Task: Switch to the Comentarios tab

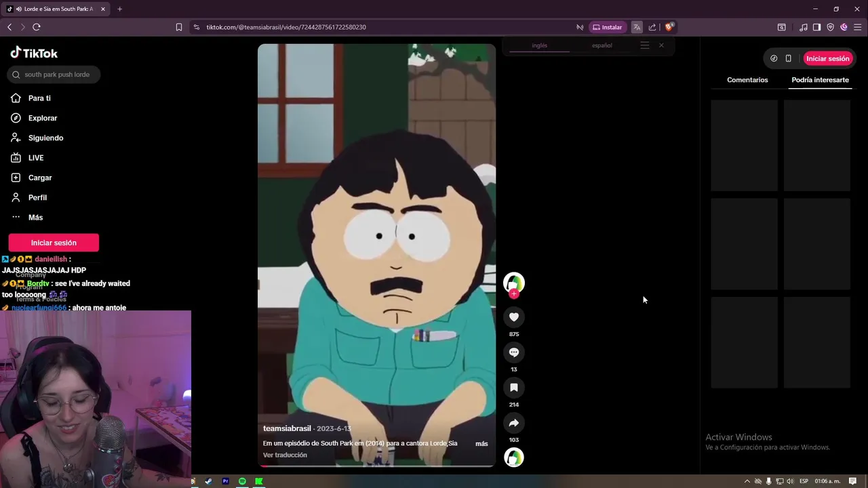Action: point(747,80)
